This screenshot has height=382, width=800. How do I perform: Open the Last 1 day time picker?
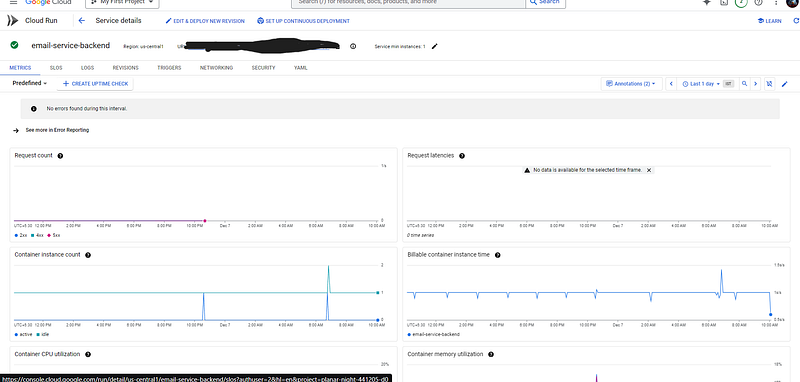(702, 84)
